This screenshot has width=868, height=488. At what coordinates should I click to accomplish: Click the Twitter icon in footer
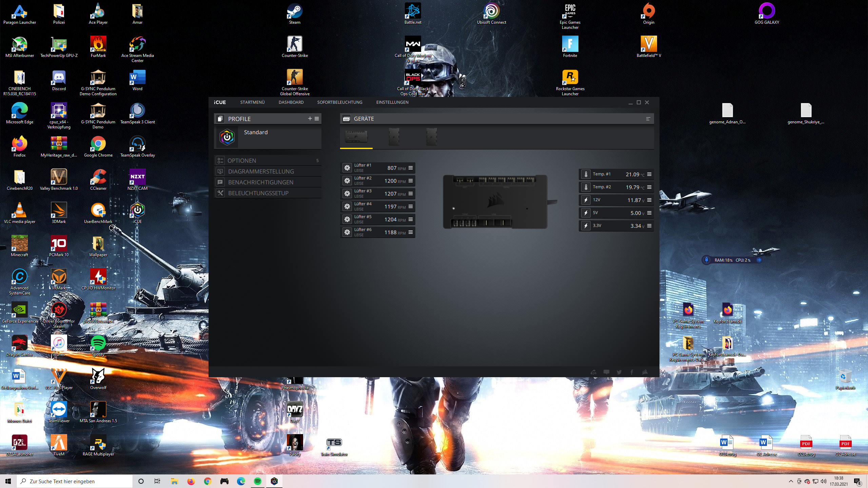pos(619,372)
